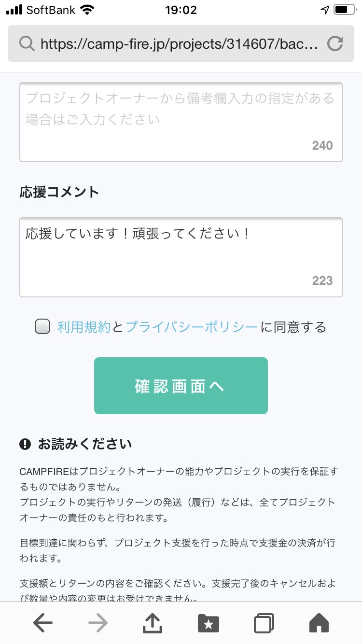The width and height of the screenshot is (362, 644).
Task: Check the terms and privacy agreement checkbox
Action: [x=42, y=327]
